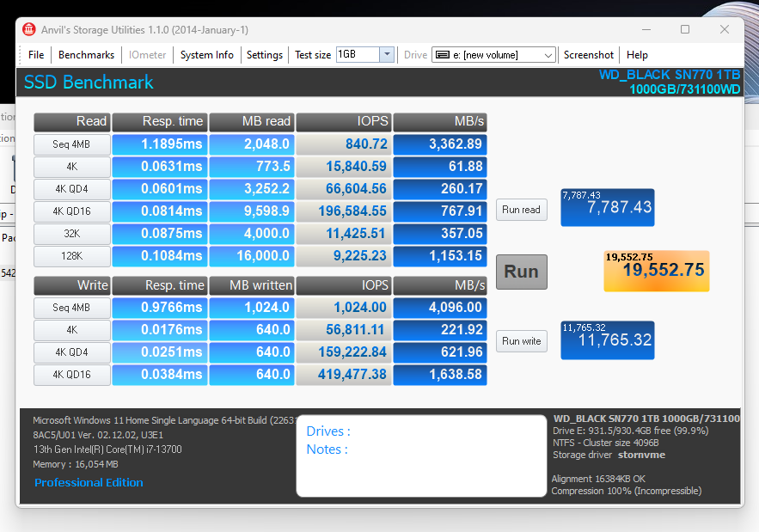This screenshot has width=759, height=532.
Task: Open the System Info menu
Action: (x=206, y=55)
